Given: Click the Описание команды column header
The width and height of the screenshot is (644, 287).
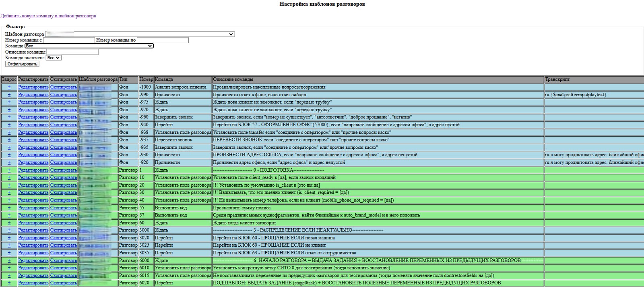Looking at the screenshot, I should coord(233,79).
